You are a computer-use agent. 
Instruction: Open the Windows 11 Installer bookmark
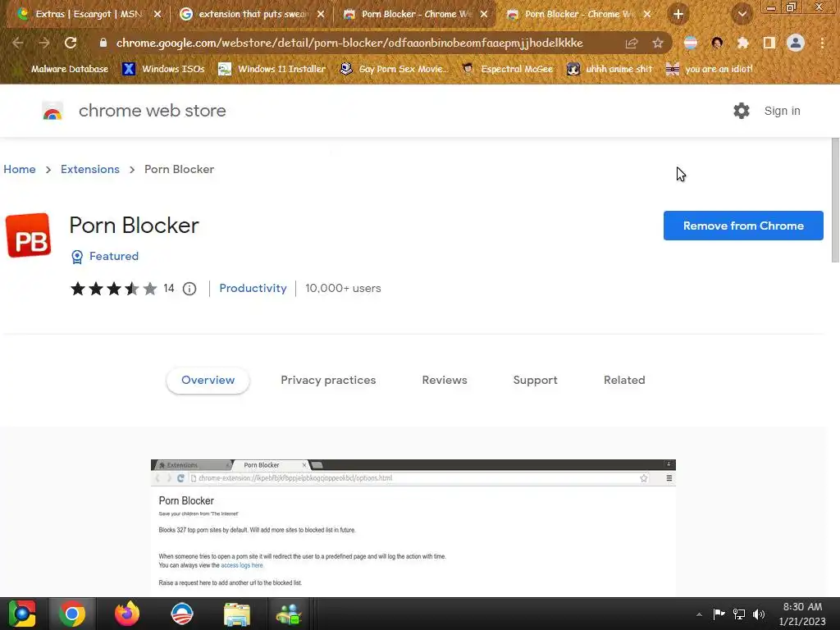272,69
